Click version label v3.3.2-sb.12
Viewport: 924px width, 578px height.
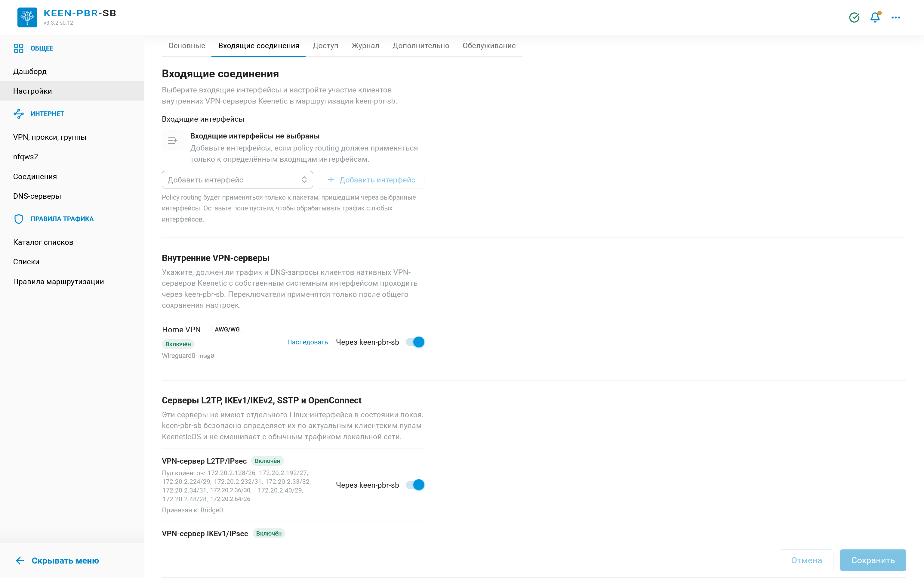[x=58, y=23]
